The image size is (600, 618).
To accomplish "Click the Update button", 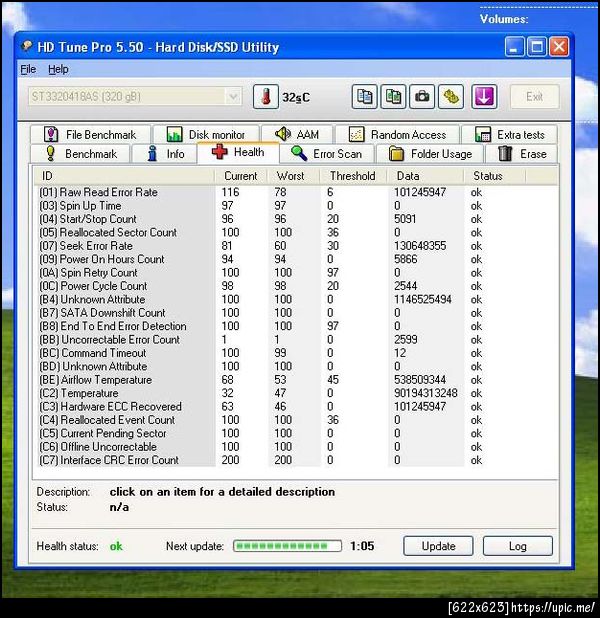I will tap(438, 546).
